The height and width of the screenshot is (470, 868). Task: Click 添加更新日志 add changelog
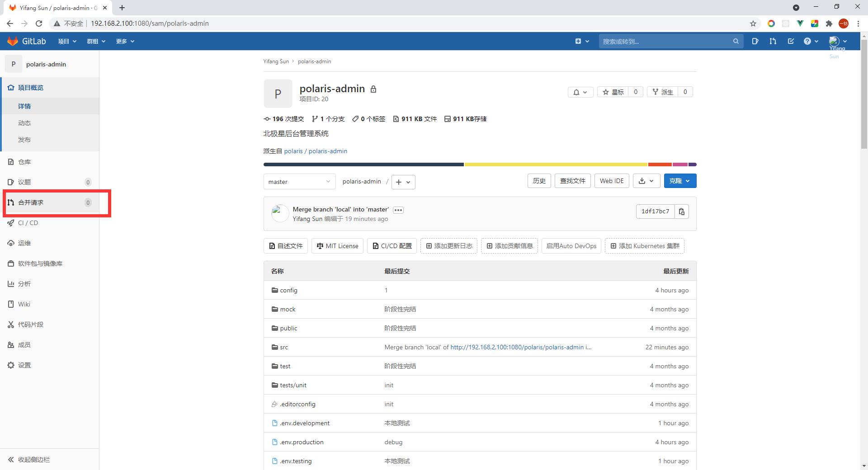449,246
